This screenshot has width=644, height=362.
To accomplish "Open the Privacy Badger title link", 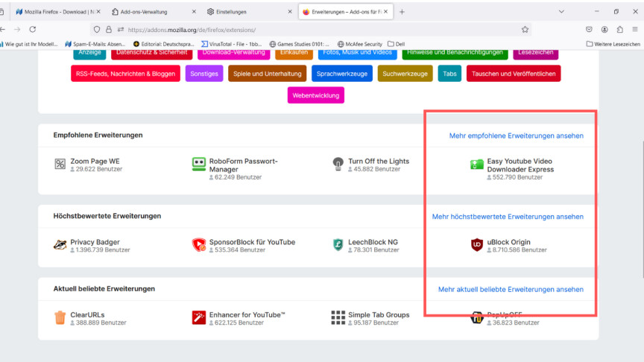I will click(x=95, y=242).
